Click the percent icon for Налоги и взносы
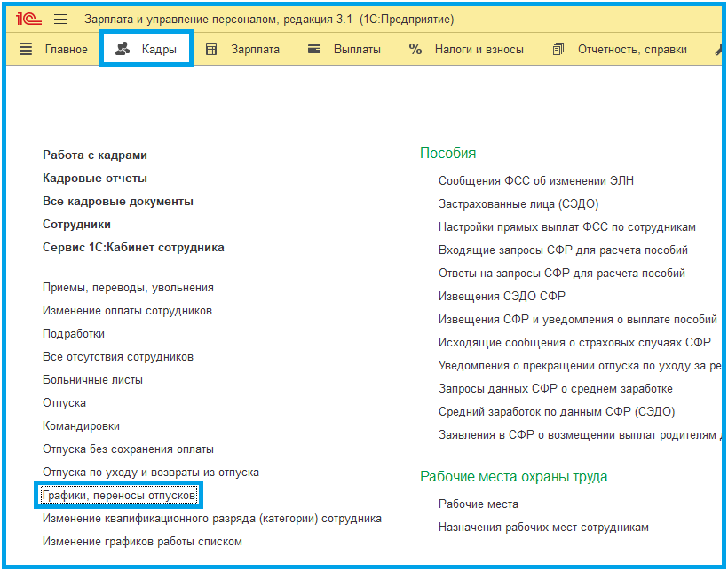 tap(415, 49)
